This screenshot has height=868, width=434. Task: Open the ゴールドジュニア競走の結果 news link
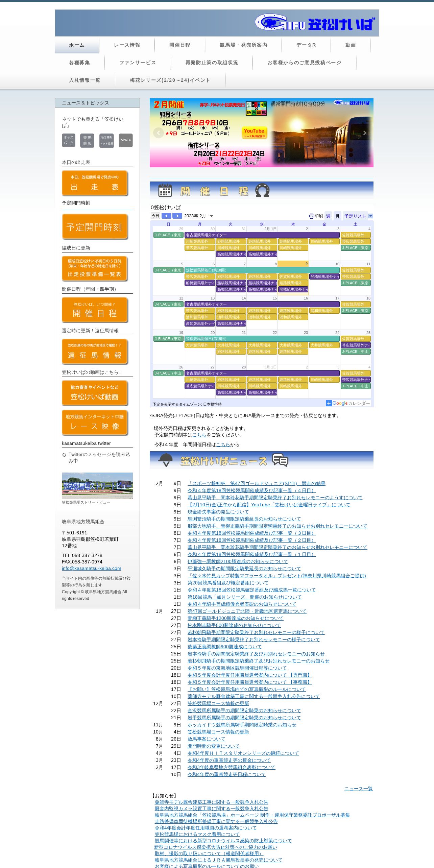(x=257, y=483)
